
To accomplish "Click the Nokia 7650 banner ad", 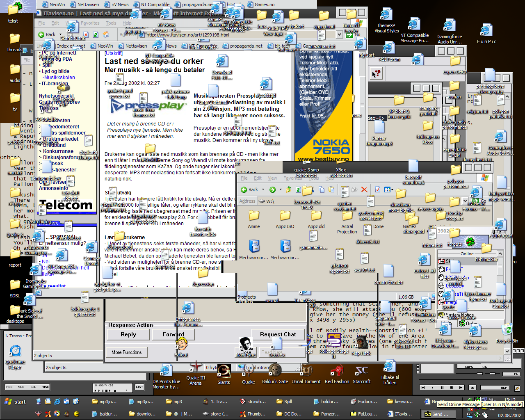I will pos(324,107).
